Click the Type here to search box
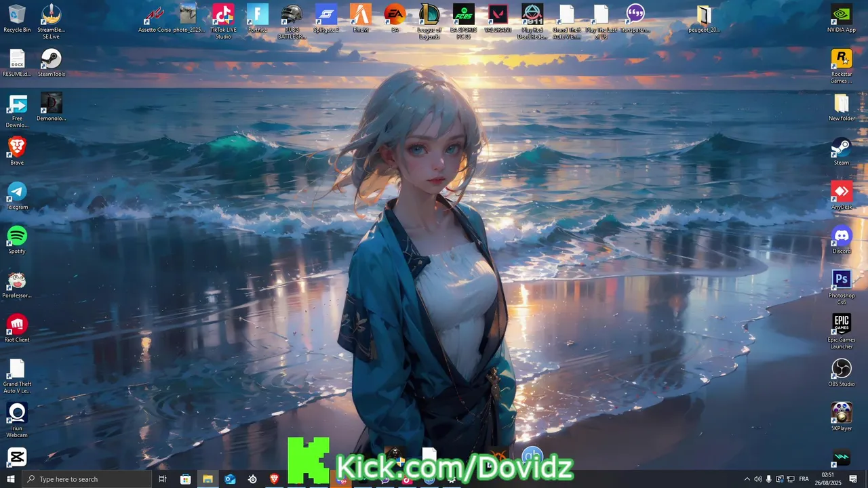Viewport: 868px width, 488px height. coord(87,479)
